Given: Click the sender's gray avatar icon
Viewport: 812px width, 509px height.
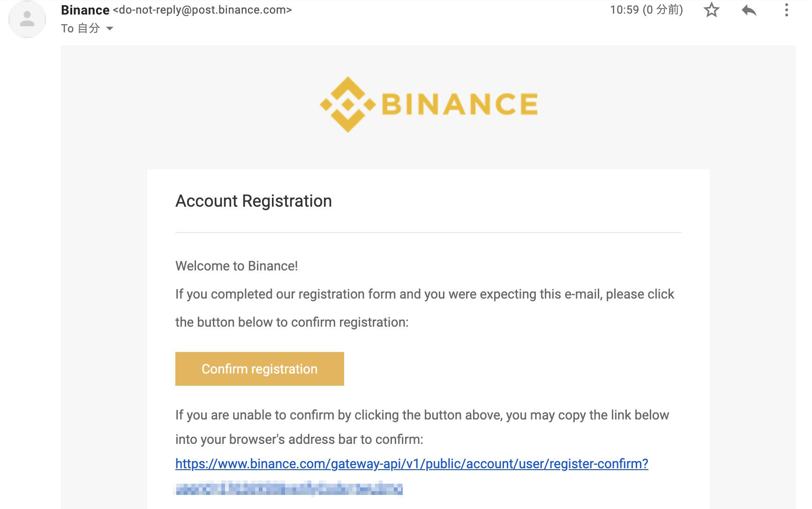Looking at the screenshot, I should point(27,19).
